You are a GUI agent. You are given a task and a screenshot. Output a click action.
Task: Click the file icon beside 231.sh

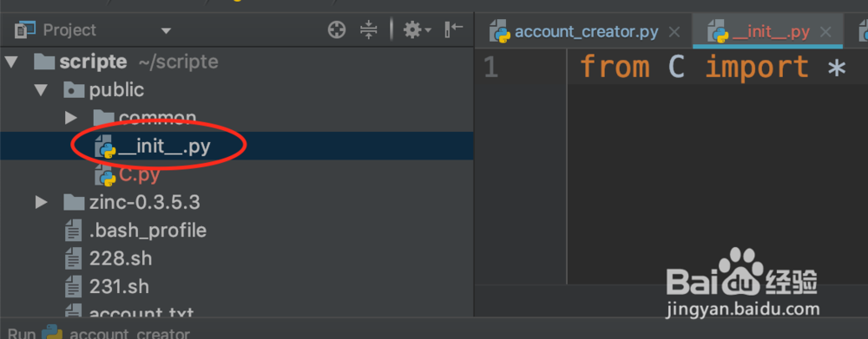coord(73,286)
